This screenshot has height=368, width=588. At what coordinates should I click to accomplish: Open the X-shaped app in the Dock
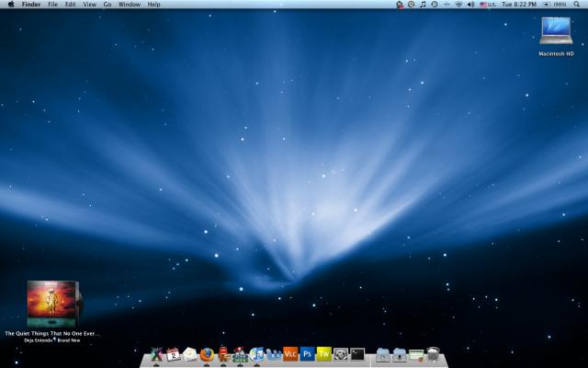(x=157, y=354)
